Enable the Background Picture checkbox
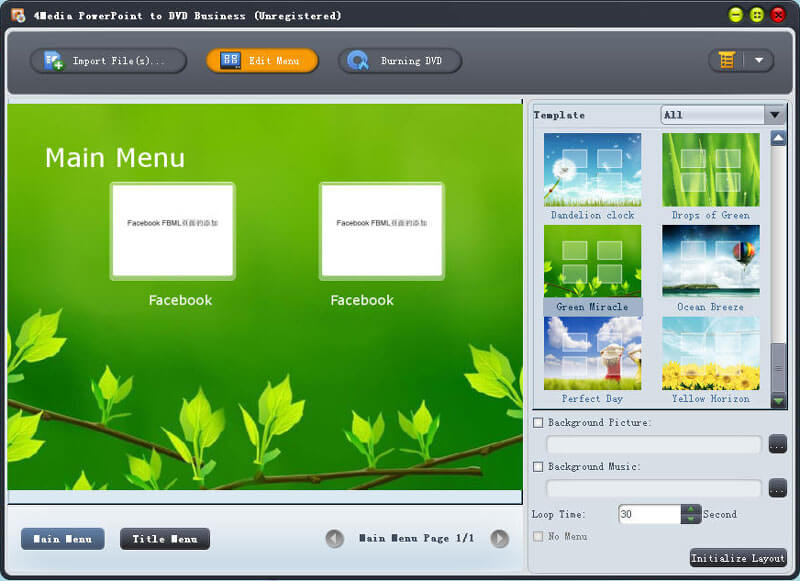800x581 pixels. 539,423
